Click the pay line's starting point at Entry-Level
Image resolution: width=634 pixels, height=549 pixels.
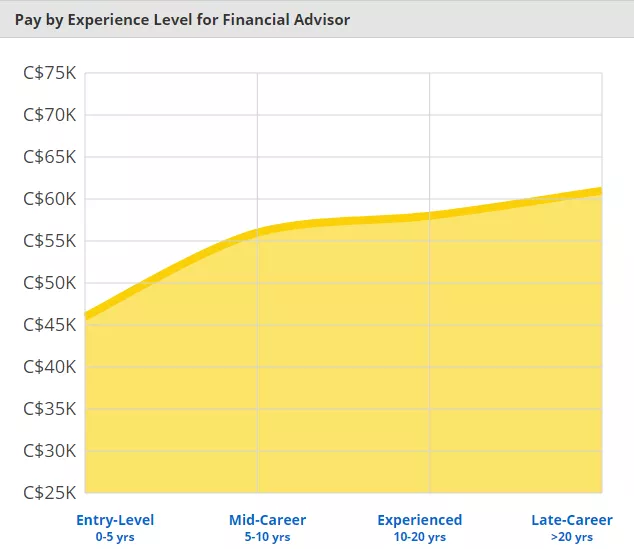[86, 315]
